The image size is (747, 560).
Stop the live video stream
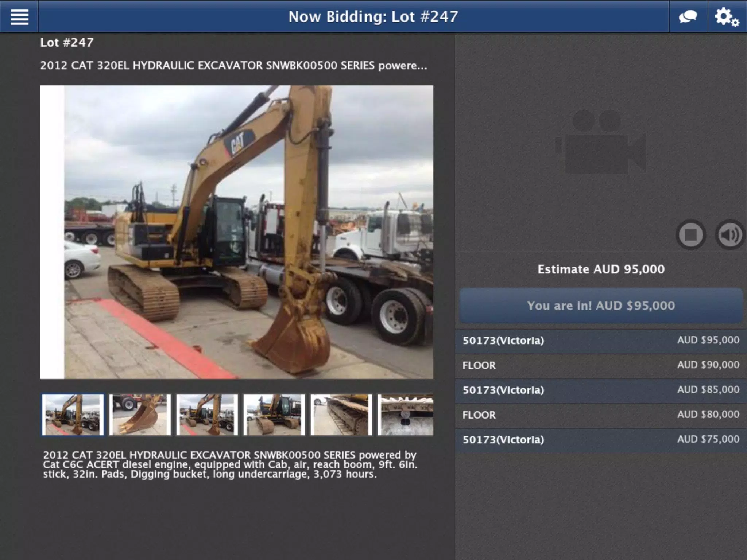pos(690,235)
